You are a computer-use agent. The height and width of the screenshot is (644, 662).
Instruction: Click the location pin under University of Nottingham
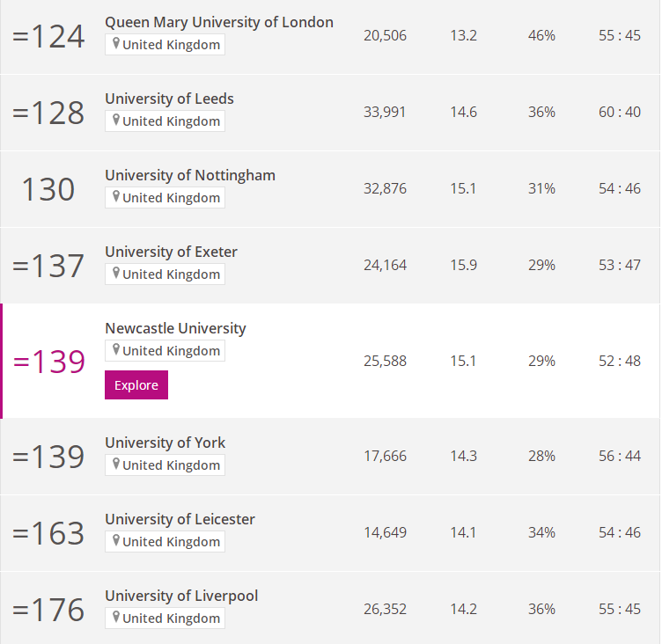pyautogui.click(x=115, y=197)
